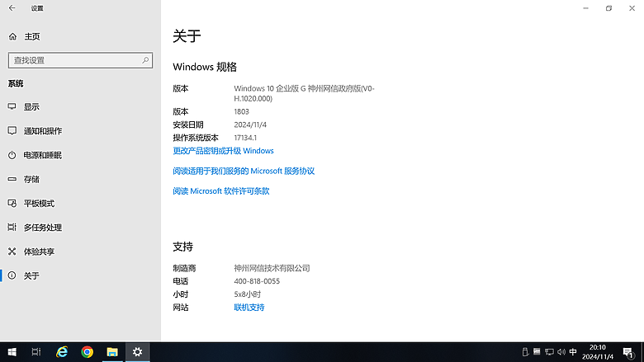Open 阅读适用于我们服务的 Microsoft 服务协议 link
This screenshot has height=362, width=644.
tap(244, 171)
